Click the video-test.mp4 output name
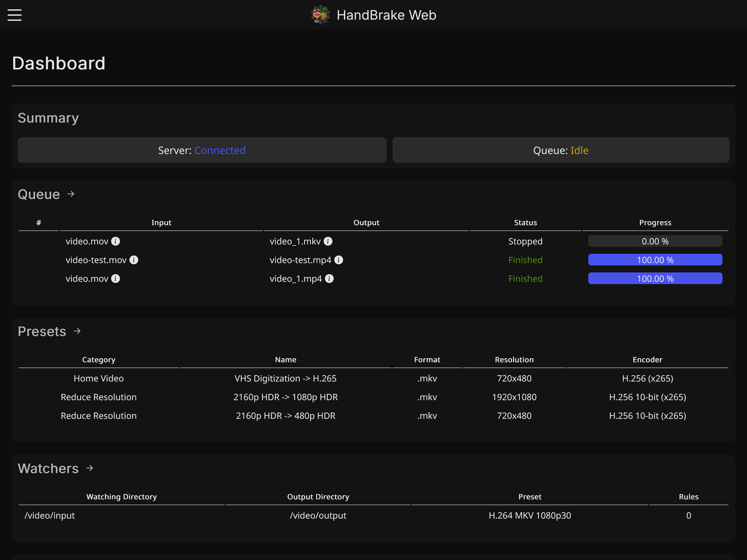This screenshot has height=560, width=747. pyautogui.click(x=301, y=260)
